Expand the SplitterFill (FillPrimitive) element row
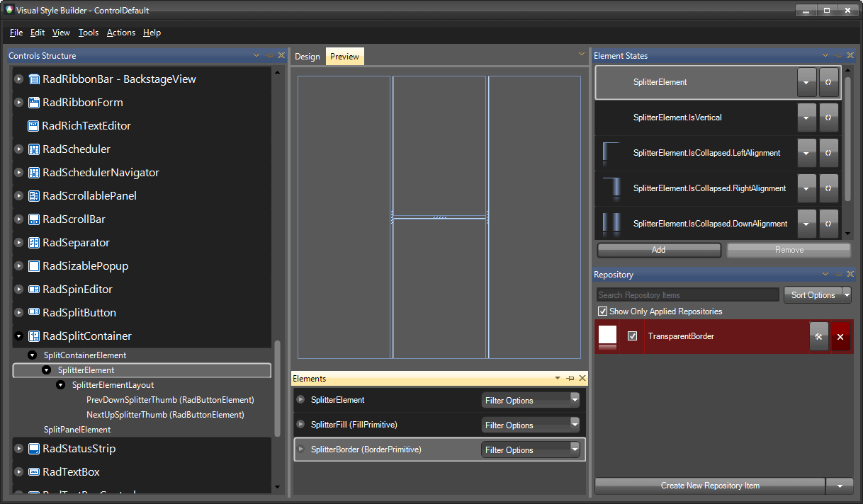 300,425
